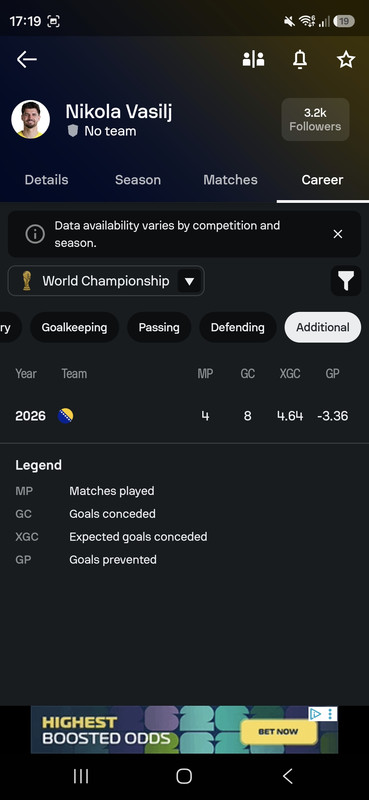
Task: Tap the info circle icon
Action: point(35,234)
